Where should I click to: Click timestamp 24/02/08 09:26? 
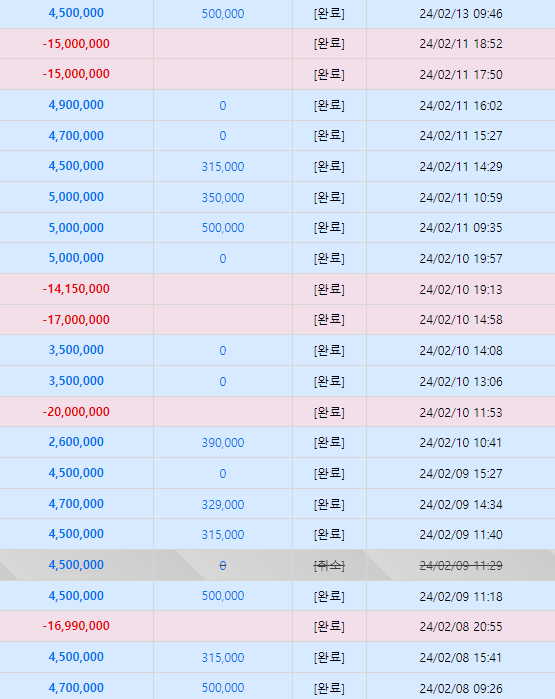point(461,688)
